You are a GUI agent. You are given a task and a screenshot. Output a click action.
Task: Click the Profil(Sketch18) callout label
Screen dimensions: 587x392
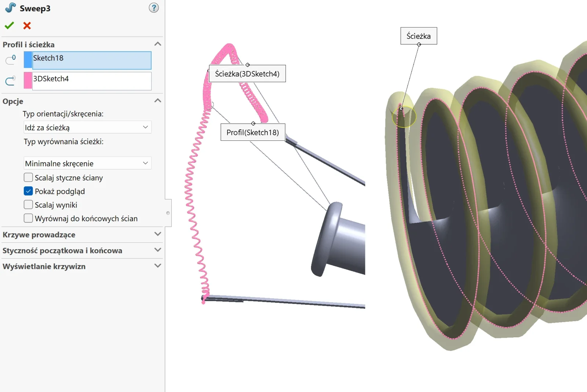pyautogui.click(x=253, y=132)
